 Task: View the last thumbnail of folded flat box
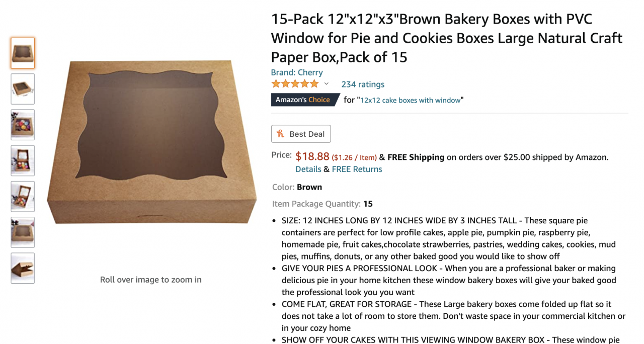pos(23,268)
